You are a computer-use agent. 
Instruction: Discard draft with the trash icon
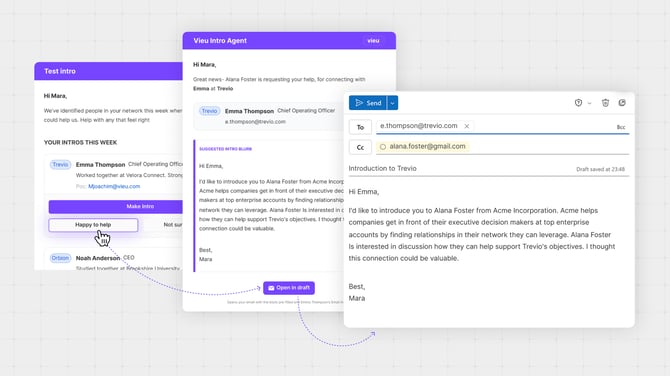[x=605, y=103]
